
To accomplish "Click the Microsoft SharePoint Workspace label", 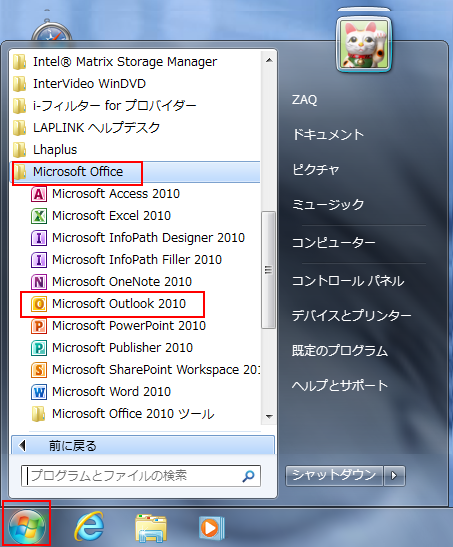I will pos(156,370).
